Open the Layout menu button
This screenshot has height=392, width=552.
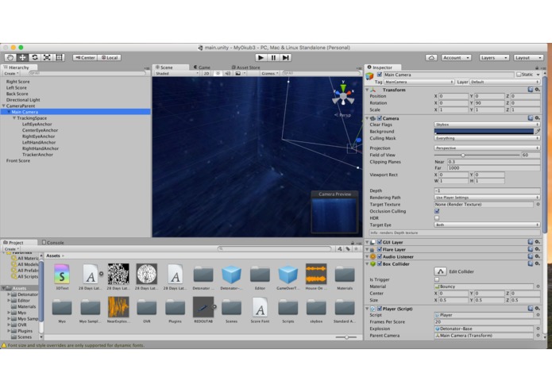(x=528, y=58)
